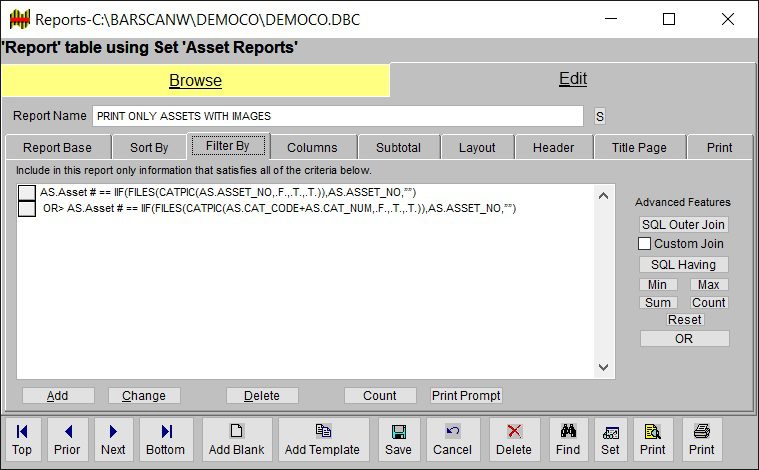This screenshot has width=759, height=470.
Task: Save the report with floppy icon
Action: (399, 440)
